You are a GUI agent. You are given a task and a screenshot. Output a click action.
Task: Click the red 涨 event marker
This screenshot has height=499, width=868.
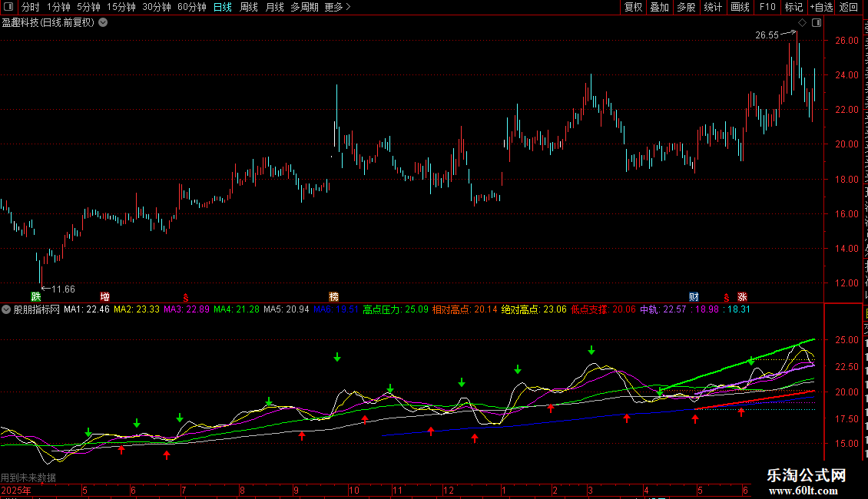pos(742,297)
